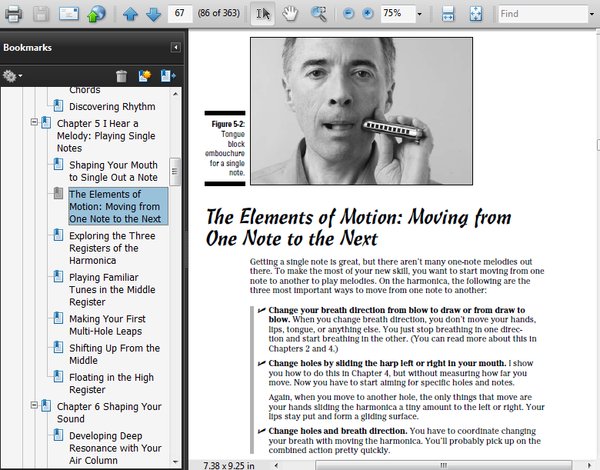The width and height of the screenshot is (600, 470).
Task: Open bookmark options gear menu
Action: (x=13, y=76)
